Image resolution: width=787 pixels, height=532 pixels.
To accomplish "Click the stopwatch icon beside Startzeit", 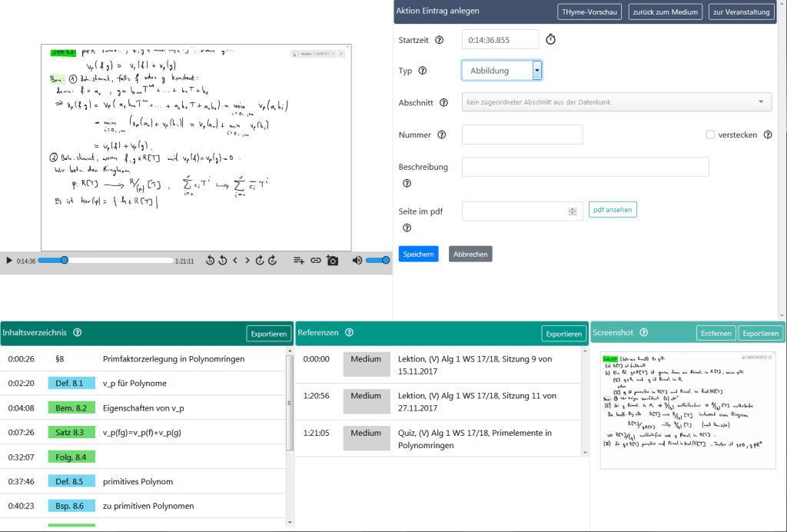I will [x=550, y=40].
